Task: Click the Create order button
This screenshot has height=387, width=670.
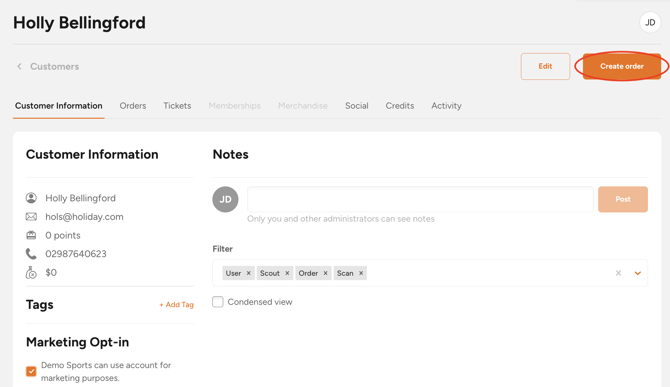Action: 622,66
